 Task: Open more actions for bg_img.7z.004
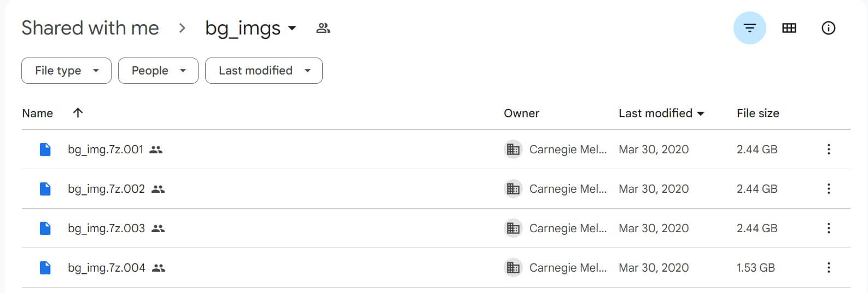(x=829, y=267)
